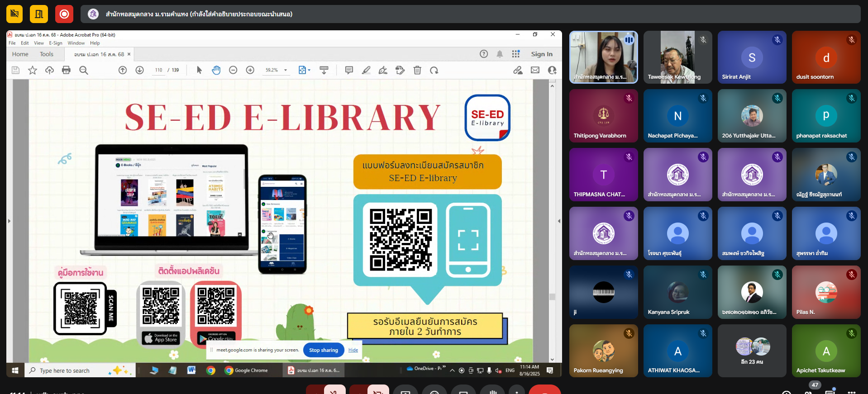
Task: Open the Acrobat apps grid icon
Action: coord(516,54)
